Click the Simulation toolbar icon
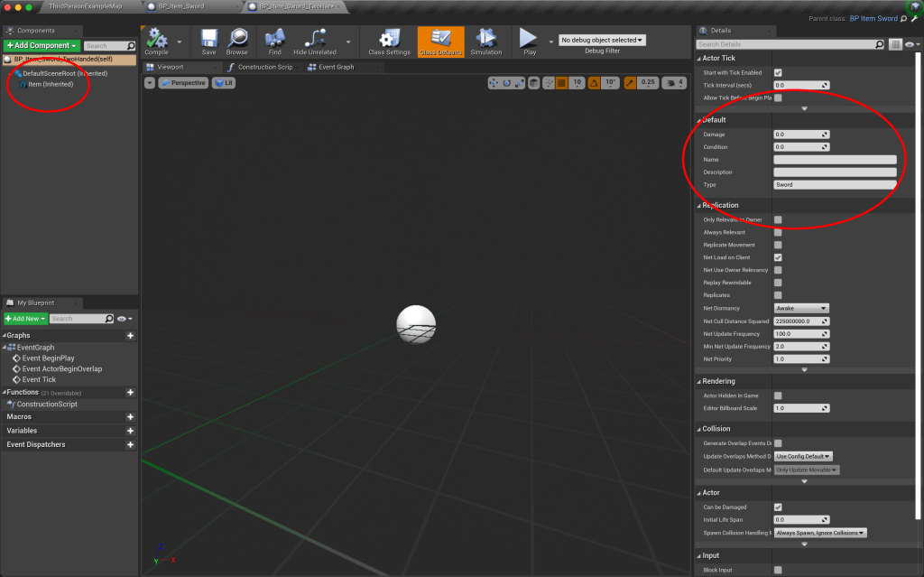This screenshot has width=924, height=577. (485, 38)
